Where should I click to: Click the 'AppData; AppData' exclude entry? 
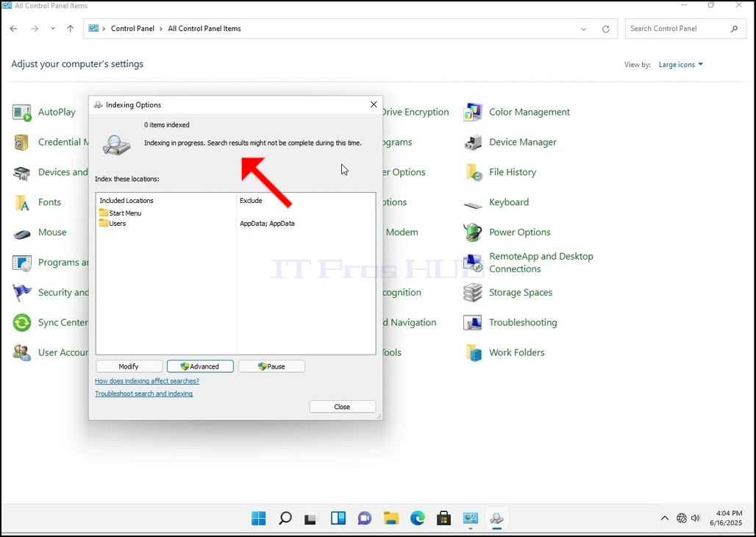tap(267, 224)
